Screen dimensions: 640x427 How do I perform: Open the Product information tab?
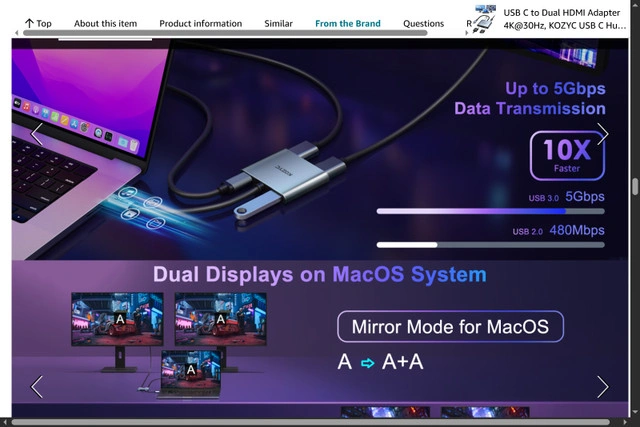[200, 23]
